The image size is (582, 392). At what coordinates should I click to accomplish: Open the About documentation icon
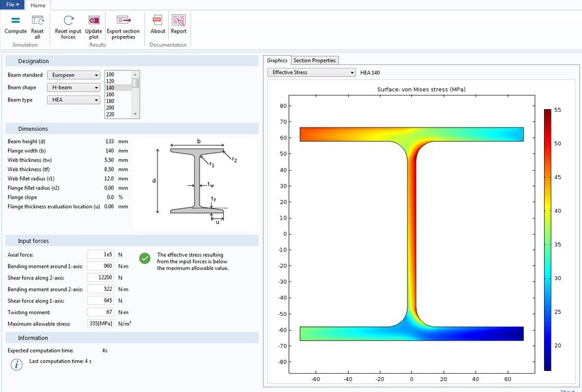[157, 21]
